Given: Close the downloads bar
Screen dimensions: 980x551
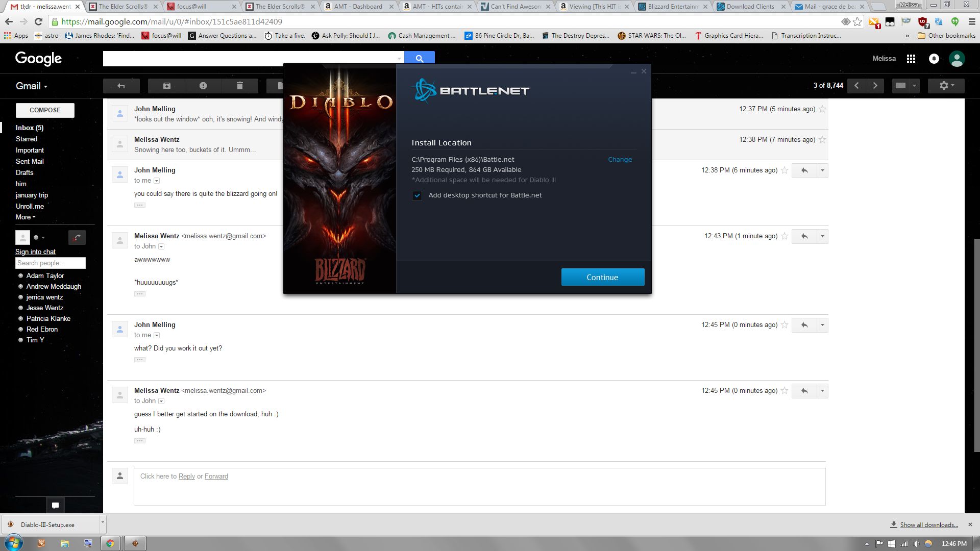Looking at the screenshot, I should (x=970, y=524).
